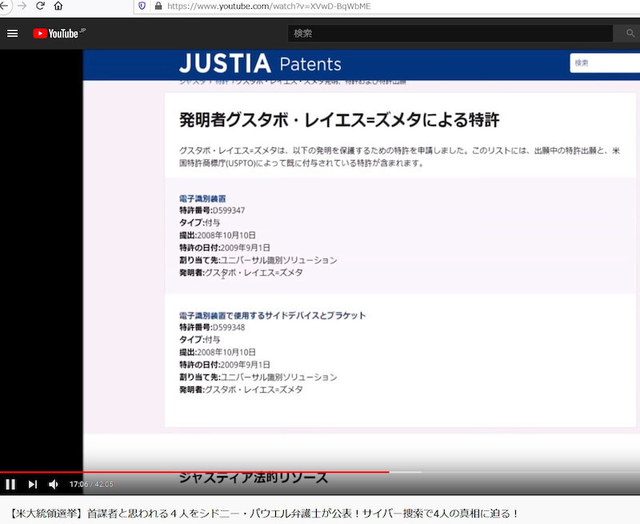View site security padlock icon
640x524 pixels.
tap(158, 6)
